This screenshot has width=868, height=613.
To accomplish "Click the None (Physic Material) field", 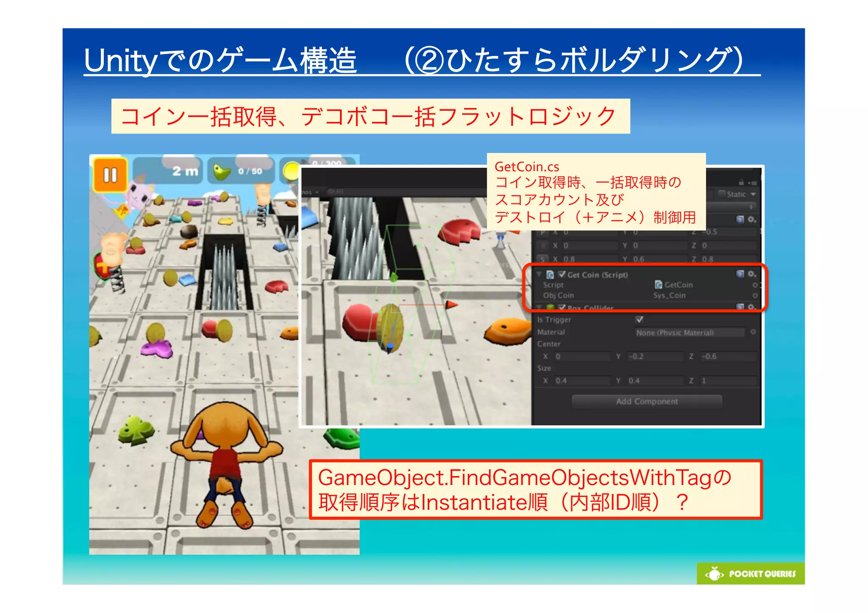I will point(690,333).
